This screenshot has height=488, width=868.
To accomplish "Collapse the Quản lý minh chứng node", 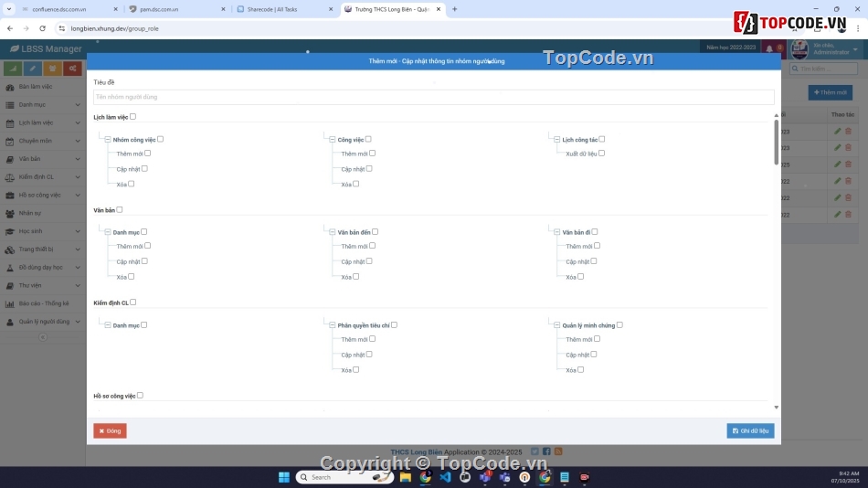I will tap(556, 325).
